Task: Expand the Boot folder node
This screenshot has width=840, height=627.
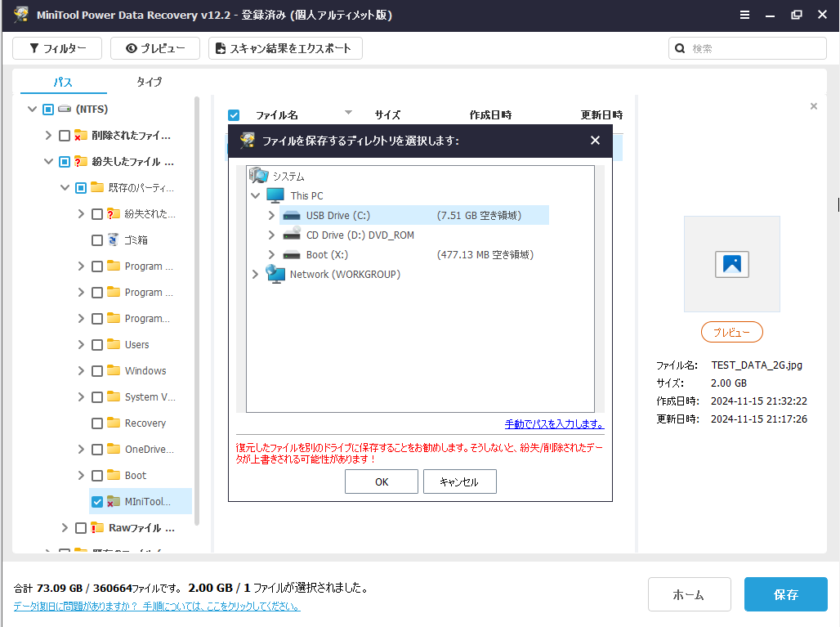Action: tap(81, 476)
